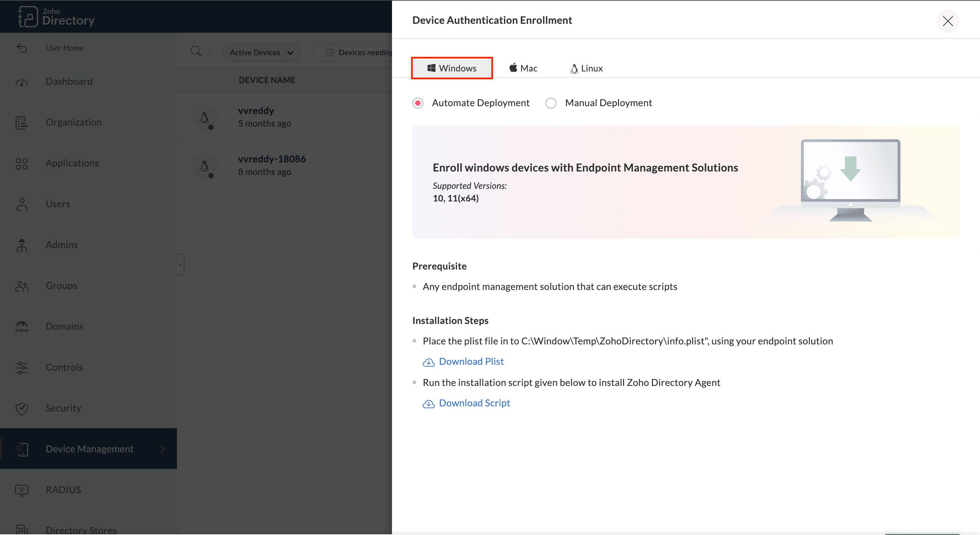Viewport: 980px width, 535px height.
Task: Click the Controls sliders icon
Action: [22, 368]
